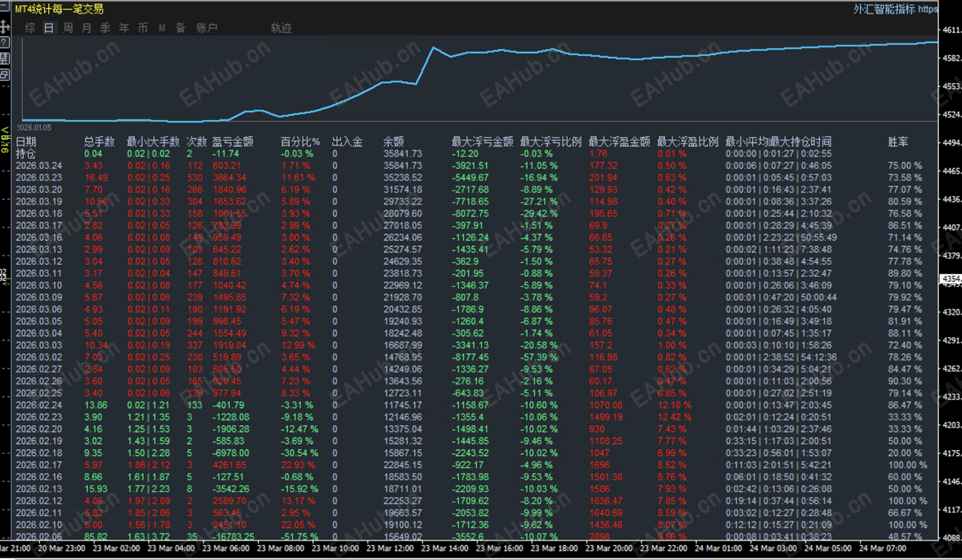Click the 外汇智能指标 link
The height and width of the screenshot is (560, 962).
884,9
